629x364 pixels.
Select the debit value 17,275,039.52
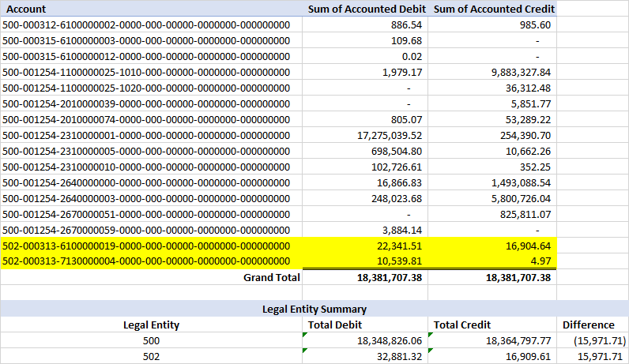(365, 136)
